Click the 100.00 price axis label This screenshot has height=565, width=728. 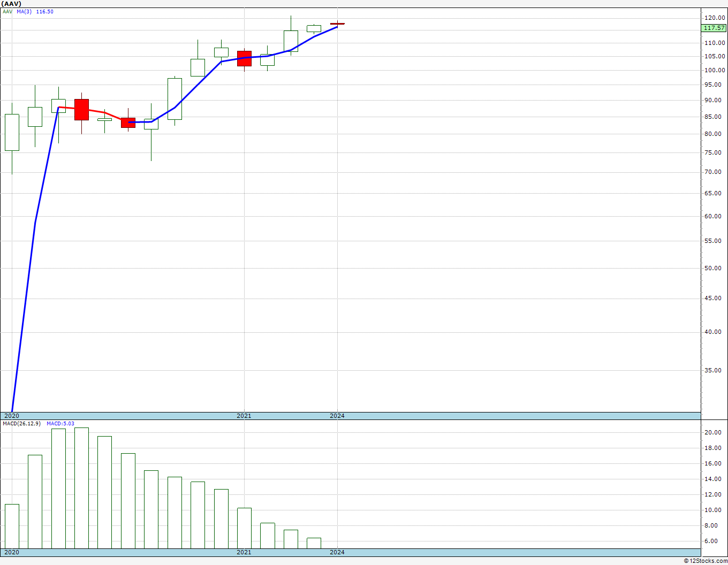point(715,70)
